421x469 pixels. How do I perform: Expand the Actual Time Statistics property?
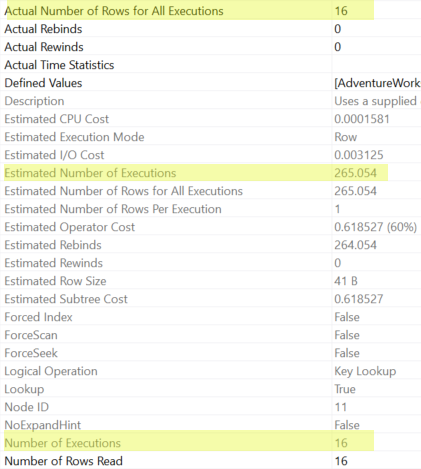tap(59, 65)
